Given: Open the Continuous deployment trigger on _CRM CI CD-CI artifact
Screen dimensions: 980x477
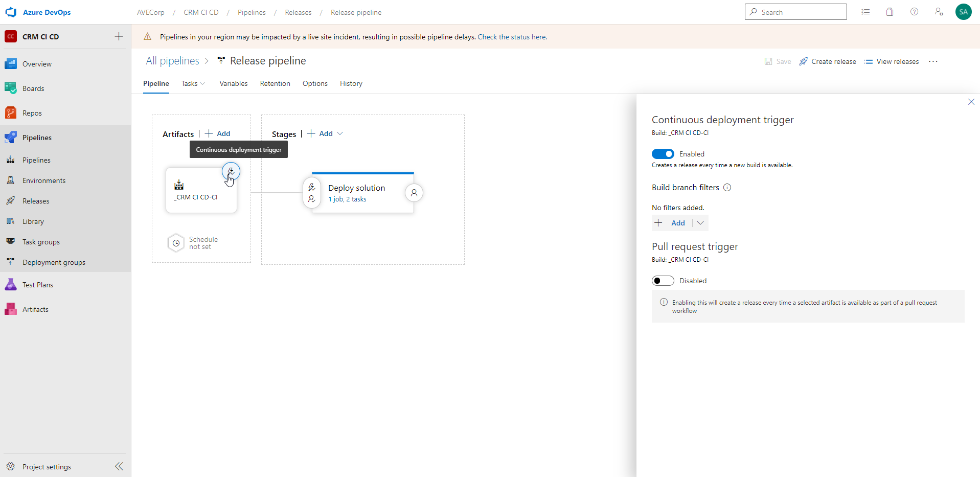Looking at the screenshot, I should [231, 171].
